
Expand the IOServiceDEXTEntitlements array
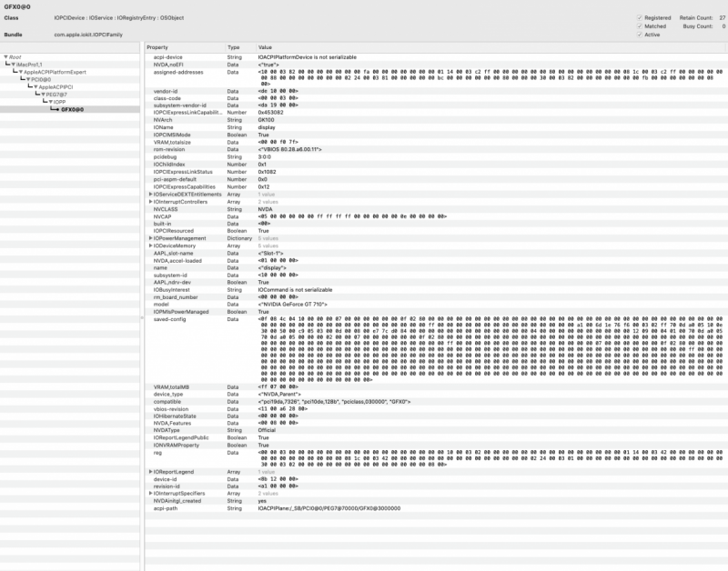coord(149,195)
